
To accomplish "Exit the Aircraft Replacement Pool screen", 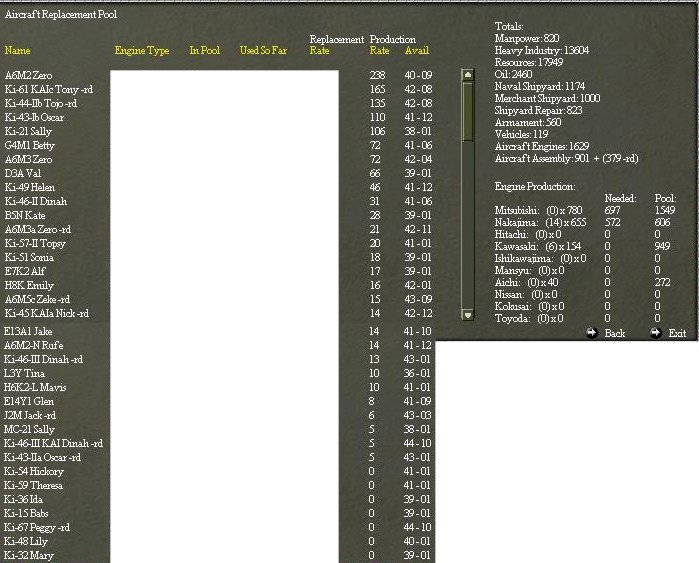I will coord(677,333).
